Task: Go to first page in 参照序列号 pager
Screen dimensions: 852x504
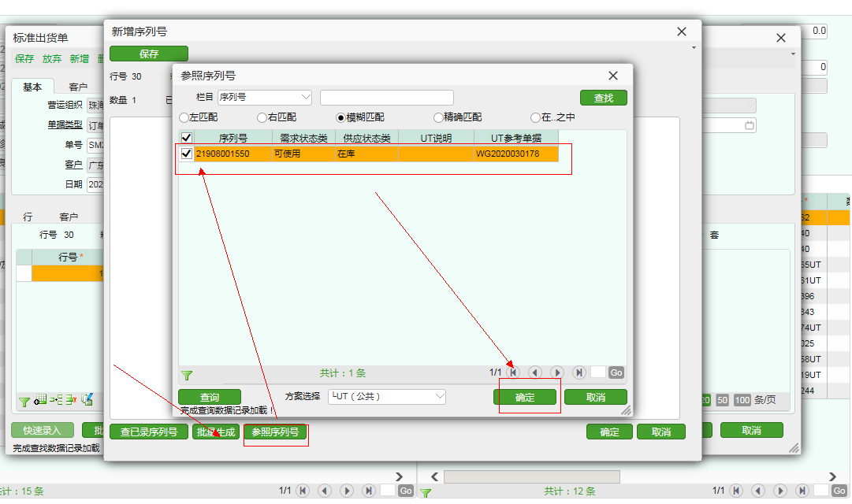Action: [x=513, y=372]
